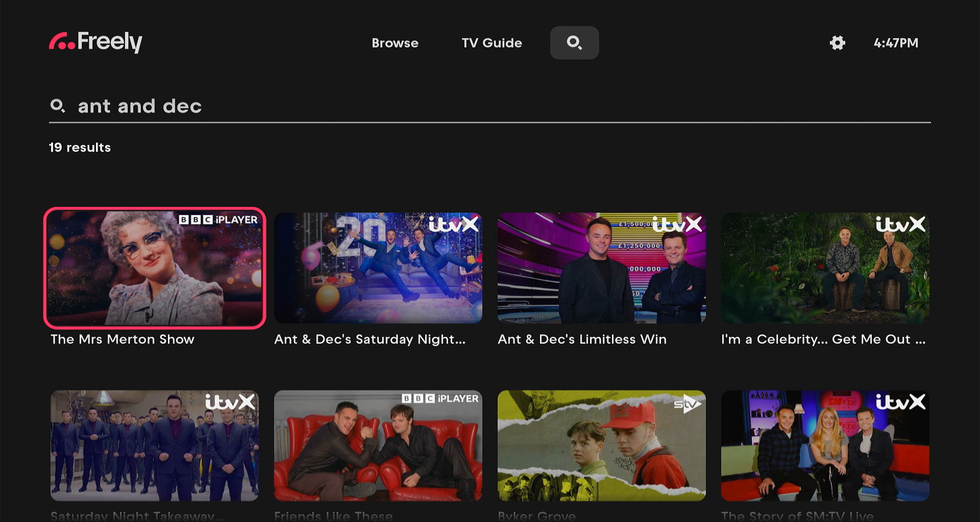The image size is (980, 522).
Task: Choose the Ant & Dec's Limitless Win thumbnail
Action: pyautogui.click(x=602, y=268)
